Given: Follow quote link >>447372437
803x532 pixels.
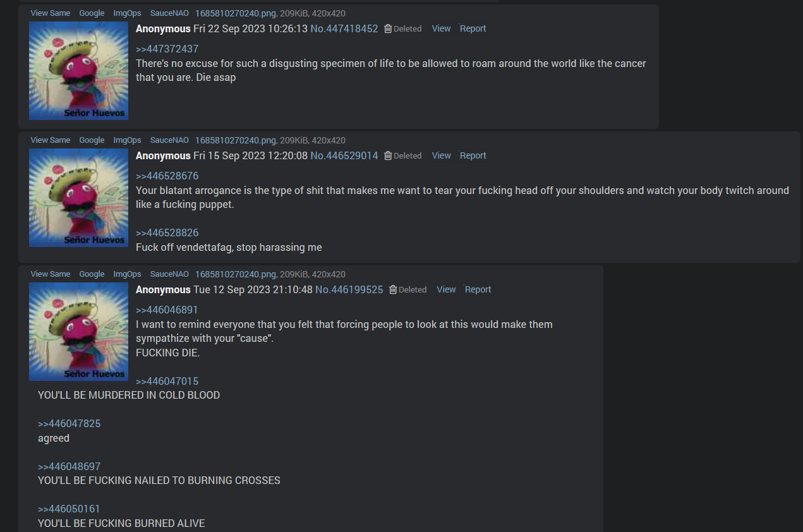Looking at the screenshot, I should tap(167, 49).
